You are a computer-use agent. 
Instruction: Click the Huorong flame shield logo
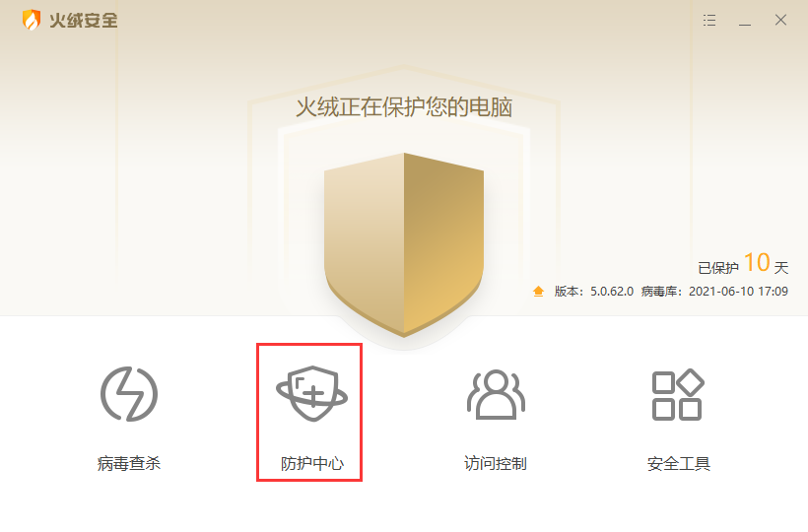tap(32, 20)
